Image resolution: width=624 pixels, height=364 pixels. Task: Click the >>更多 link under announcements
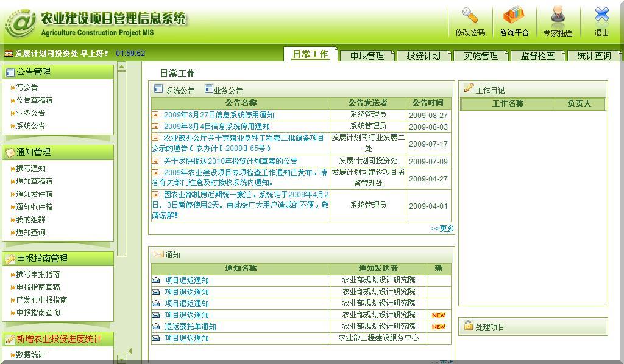pyautogui.click(x=442, y=229)
